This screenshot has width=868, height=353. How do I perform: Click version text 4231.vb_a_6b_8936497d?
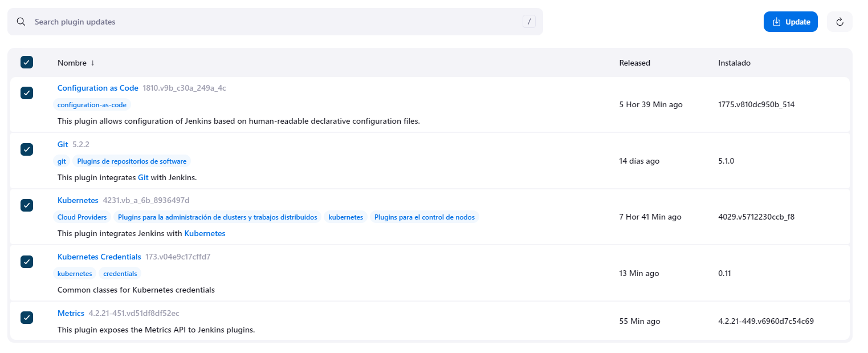tap(146, 200)
